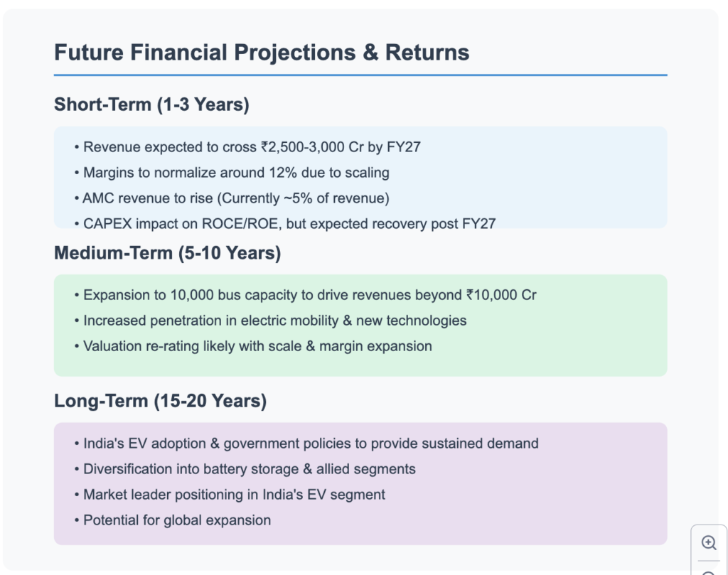The width and height of the screenshot is (728, 575).
Task: Click India's EV adoption & government policies bullet
Action: tap(306, 444)
